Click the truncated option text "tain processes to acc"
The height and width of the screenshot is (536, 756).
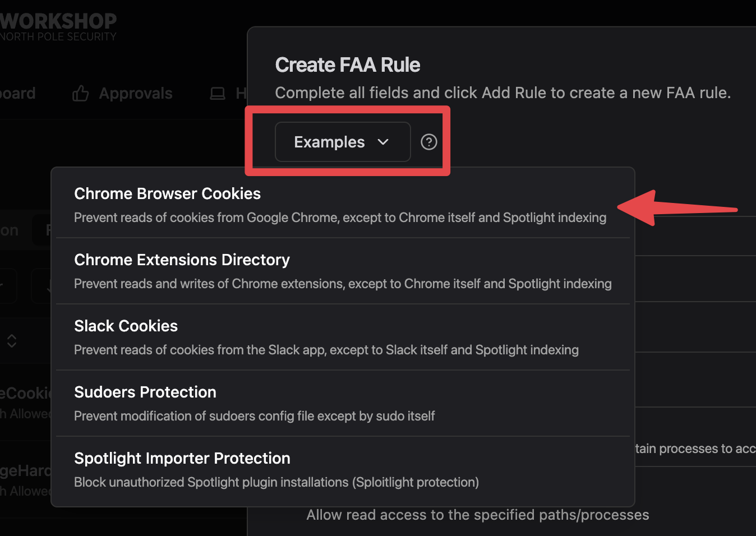[x=695, y=449]
